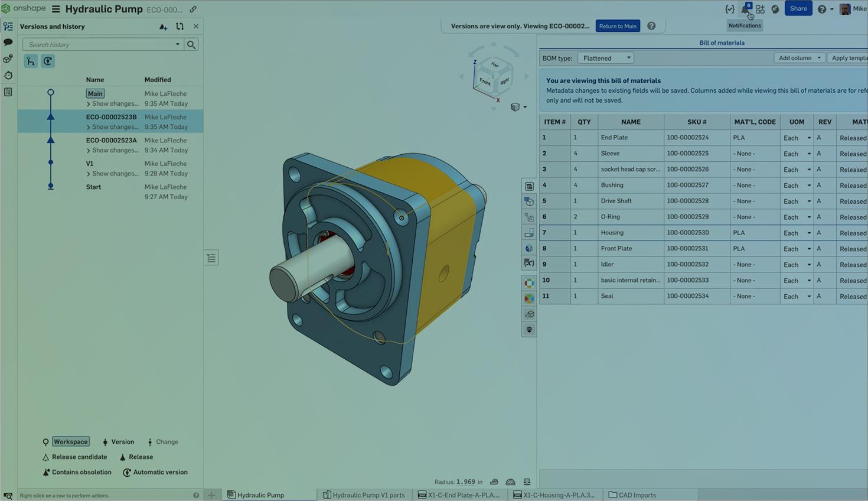This screenshot has width=868, height=501.
Task: Click the search history magnifier icon
Action: (x=191, y=44)
